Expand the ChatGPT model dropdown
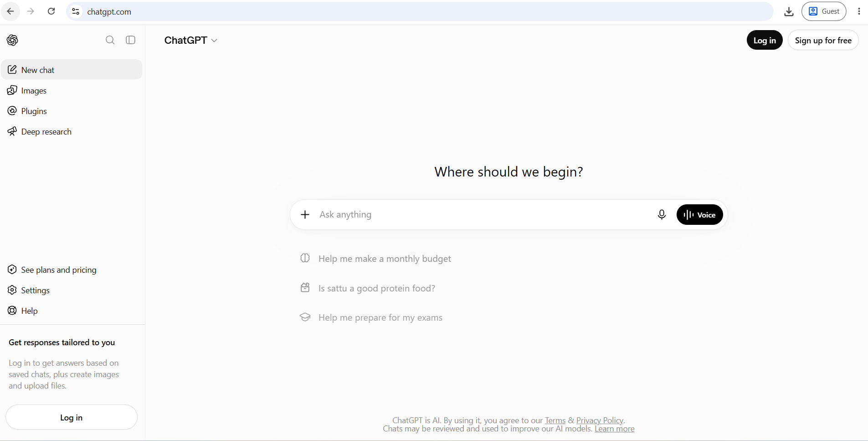868x441 pixels. 190,40
